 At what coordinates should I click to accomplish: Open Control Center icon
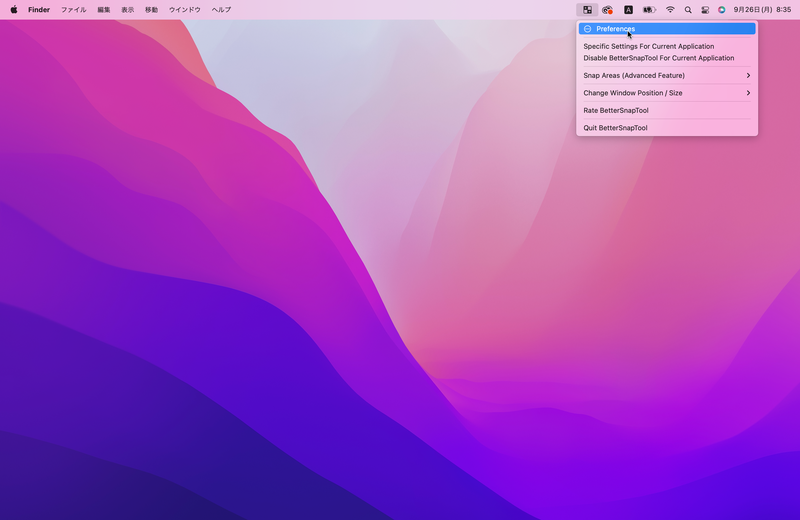[x=705, y=10]
